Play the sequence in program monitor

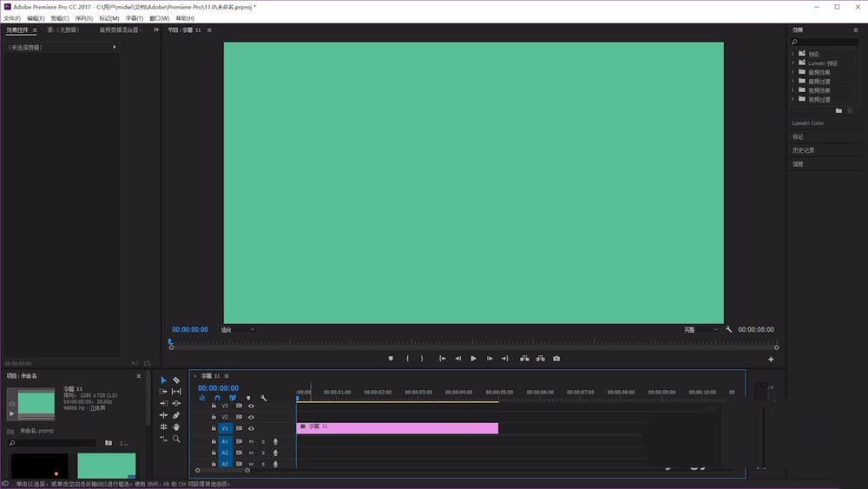473,359
